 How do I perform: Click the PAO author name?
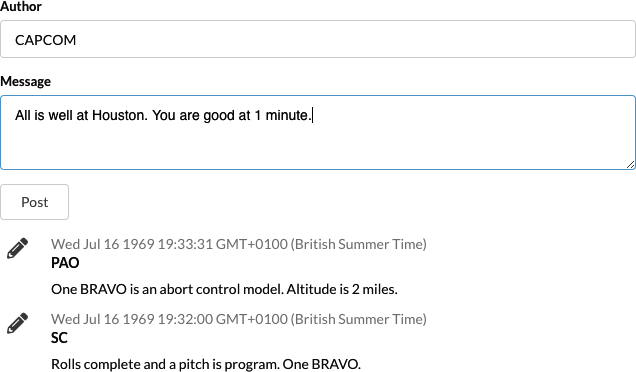tap(65, 263)
